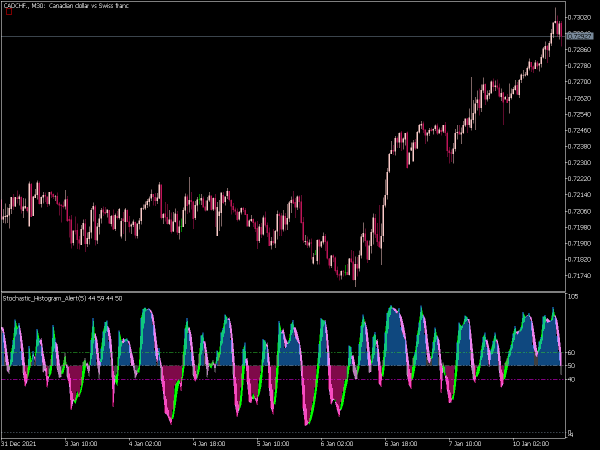Click the 0.72300 price axis label
The width and height of the screenshot is (600, 450).
tap(580, 163)
